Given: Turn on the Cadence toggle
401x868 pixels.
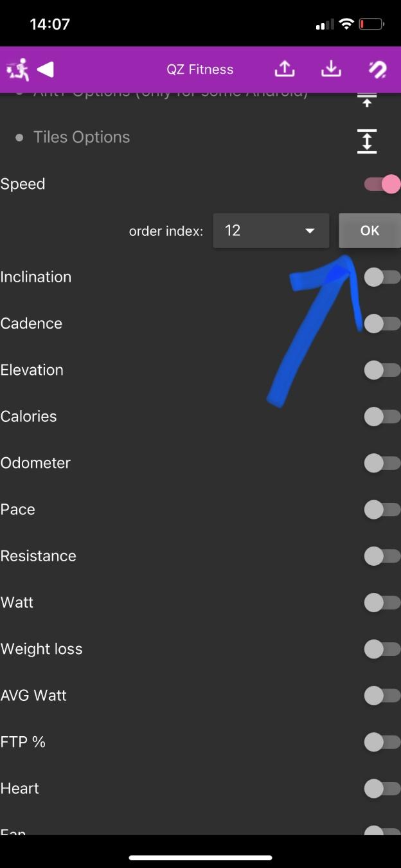Looking at the screenshot, I should (382, 323).
